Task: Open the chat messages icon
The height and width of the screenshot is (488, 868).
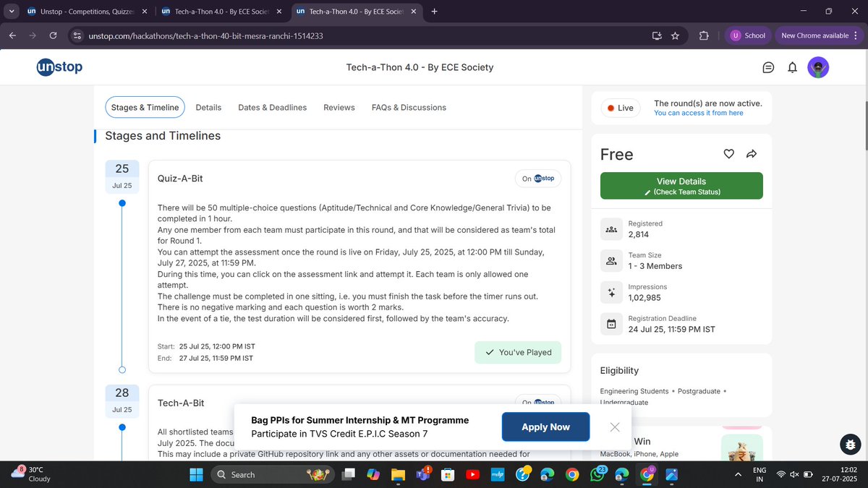Action: [x=767, y=67]
